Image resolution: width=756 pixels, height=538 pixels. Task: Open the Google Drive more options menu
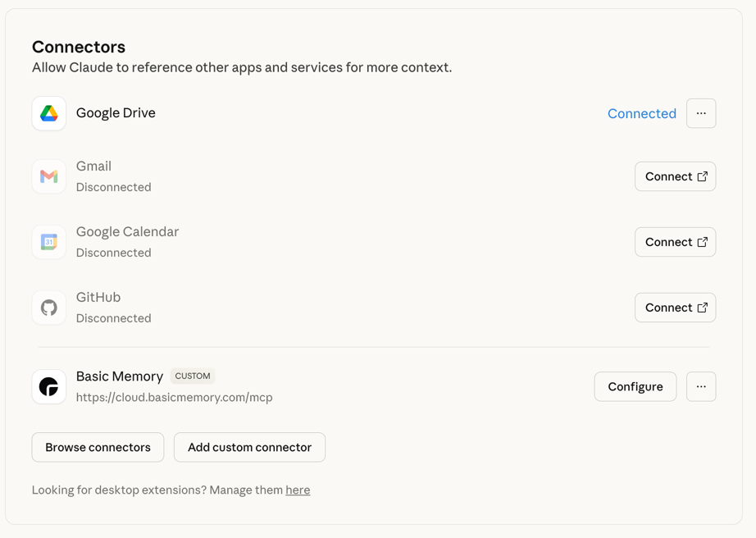coord(701,113)
